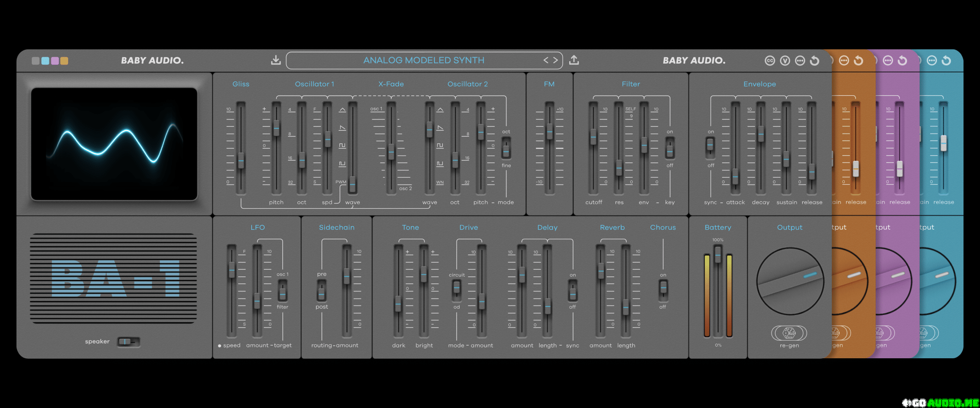Click reset arrow on the orange panel

(858, 61)
